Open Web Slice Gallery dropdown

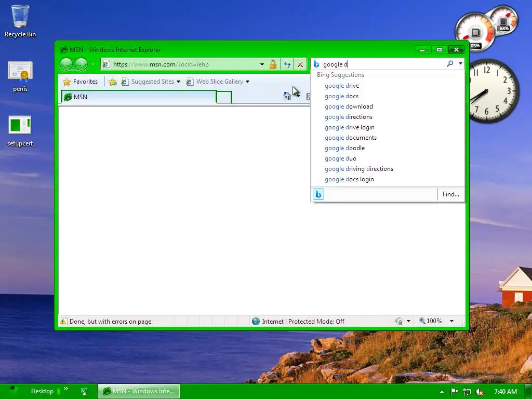(218, 82)
